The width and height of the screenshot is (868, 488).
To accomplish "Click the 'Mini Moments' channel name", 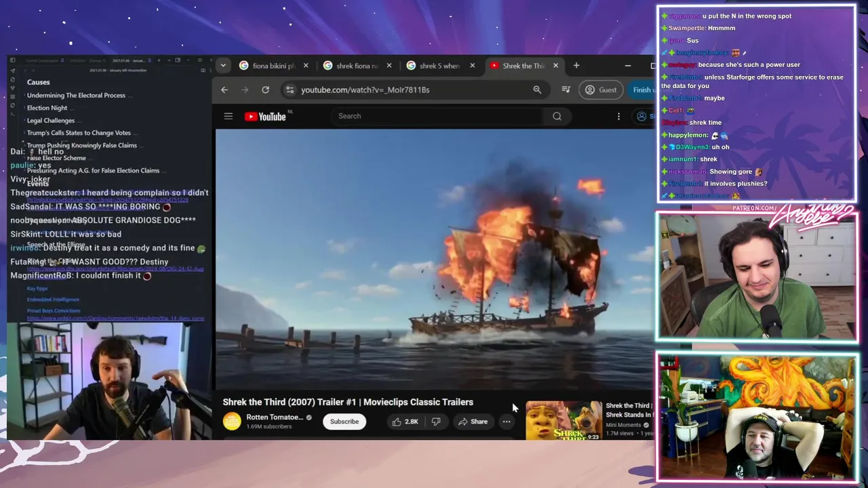I will tap(623, 425).
